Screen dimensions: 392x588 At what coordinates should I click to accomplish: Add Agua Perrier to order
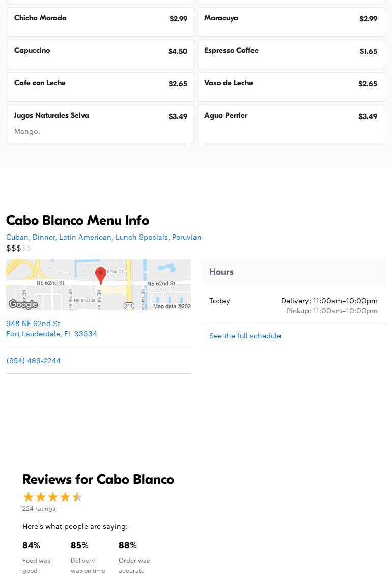(291, 125)
